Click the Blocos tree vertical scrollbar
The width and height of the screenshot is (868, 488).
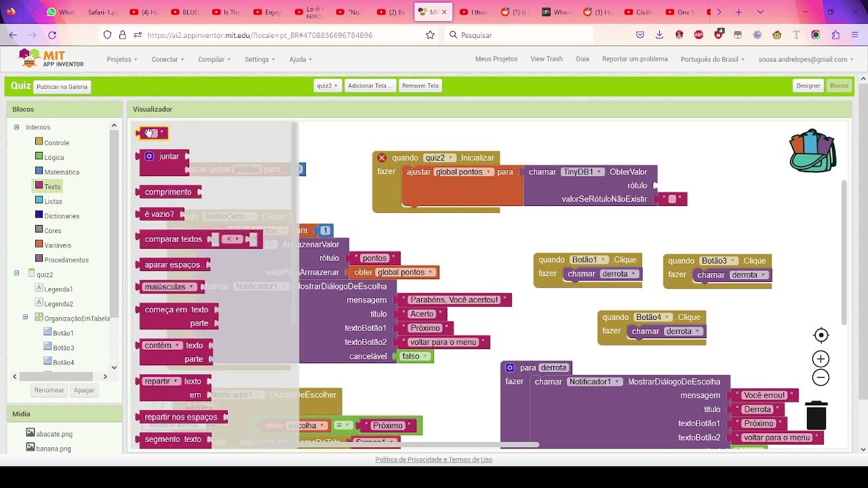[x=114, y=222]
